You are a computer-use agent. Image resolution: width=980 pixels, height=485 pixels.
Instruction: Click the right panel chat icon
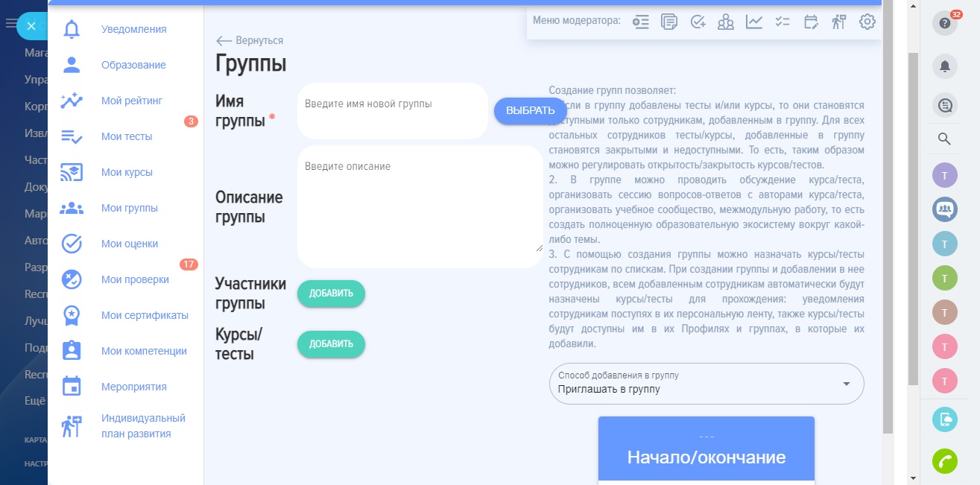945,107
